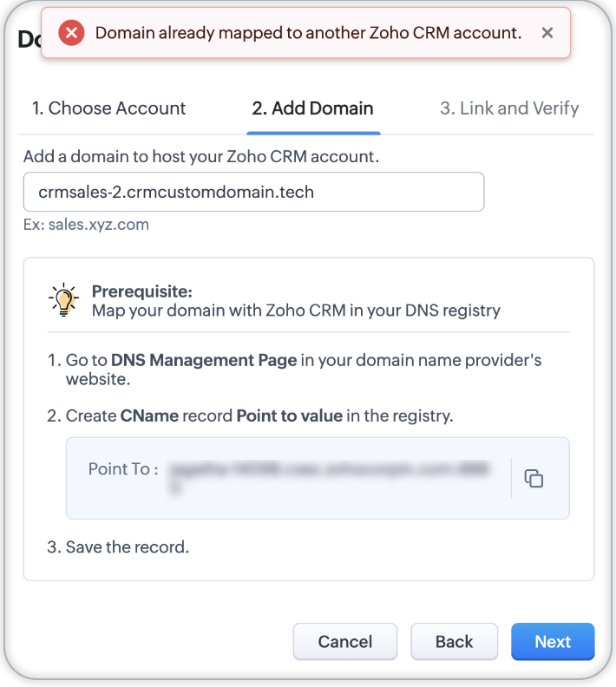Screen dimensions: 616x687
Task: Click the bold 'DNS Management Page' text
Action: point(204,360)
